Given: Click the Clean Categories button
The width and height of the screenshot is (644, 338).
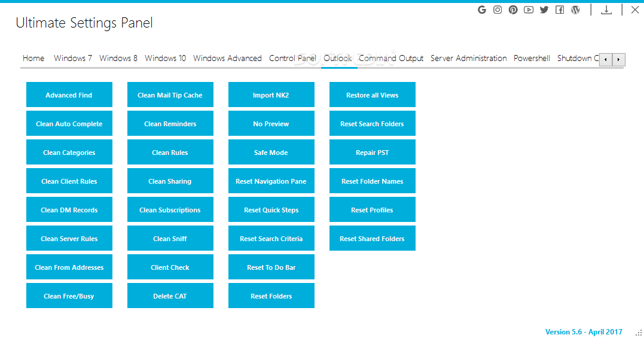Looking at the screenshot, I should tap(69, 152).
